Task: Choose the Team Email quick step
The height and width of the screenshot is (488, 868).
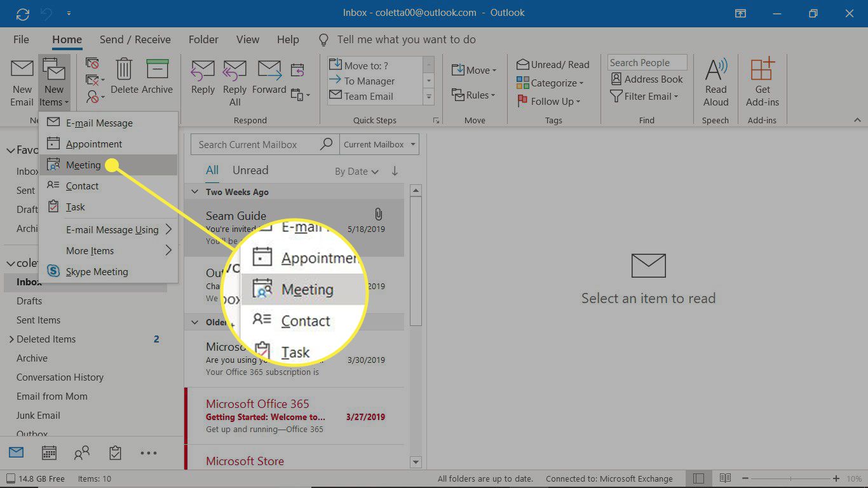Action: pyautogui.click(x=374, y=96)
